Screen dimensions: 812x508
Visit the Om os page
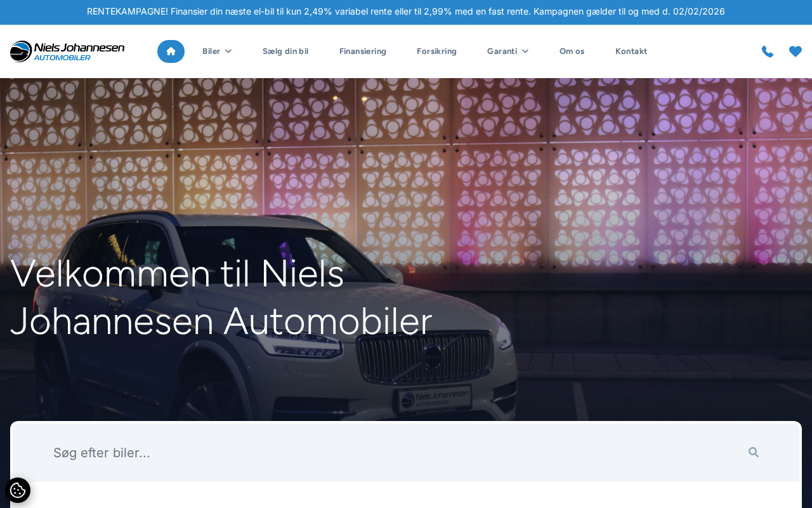click(572, 51)
